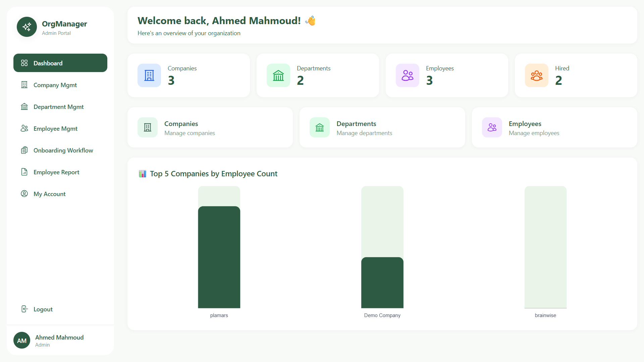644x362 pixels.
Task: Open the Manage departments card
Action: tap(382, 127)
